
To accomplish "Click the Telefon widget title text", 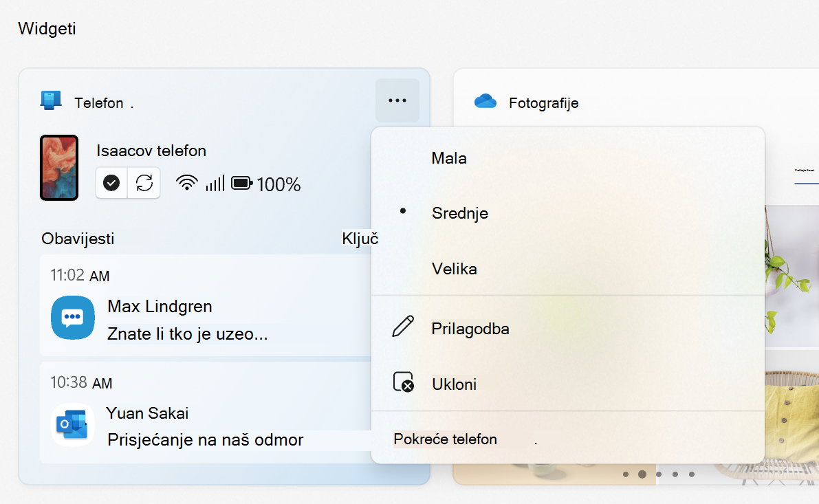I will click(x=99, y=103).
